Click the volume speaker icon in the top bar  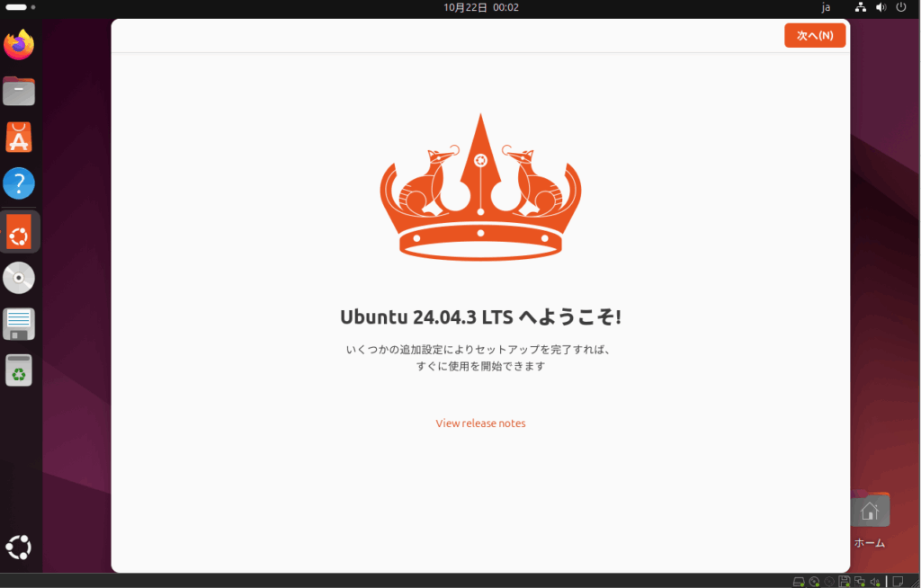pyautogui.click(x=881, y=7)
